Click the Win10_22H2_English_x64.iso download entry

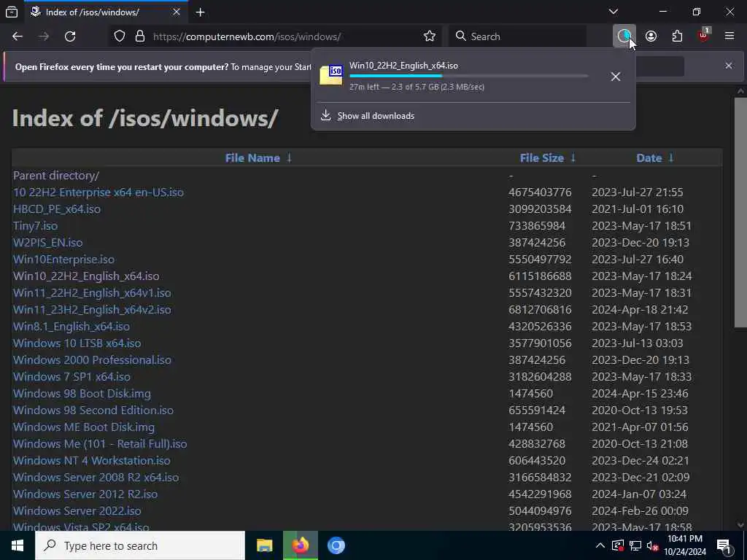tap(457, 76)
